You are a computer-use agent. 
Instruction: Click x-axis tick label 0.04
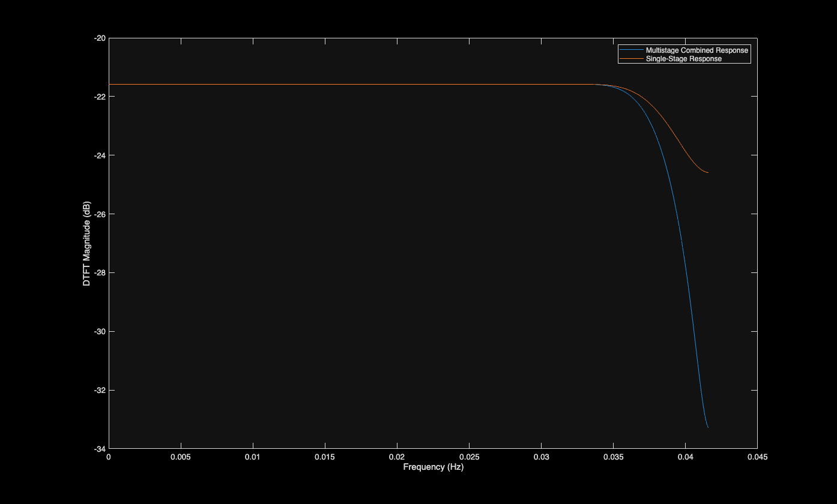point(685,457)
